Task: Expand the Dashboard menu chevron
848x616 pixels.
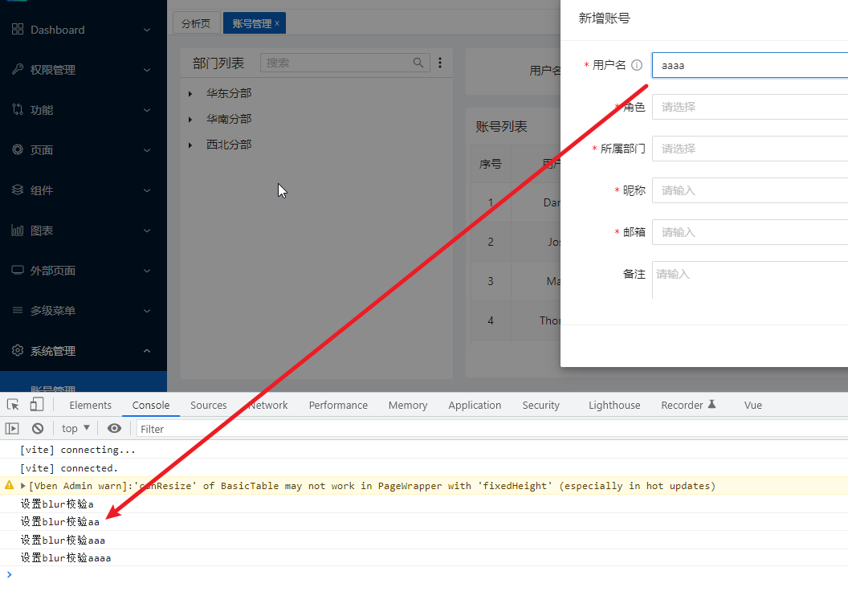Action: [x=147, y=30]
